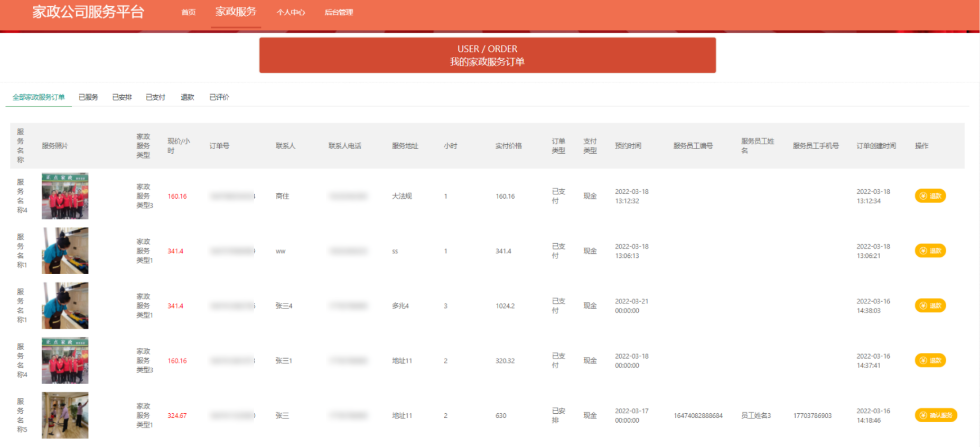Click the 服务照片 column header
The image size is (980, 447).
tap(55, 146)
